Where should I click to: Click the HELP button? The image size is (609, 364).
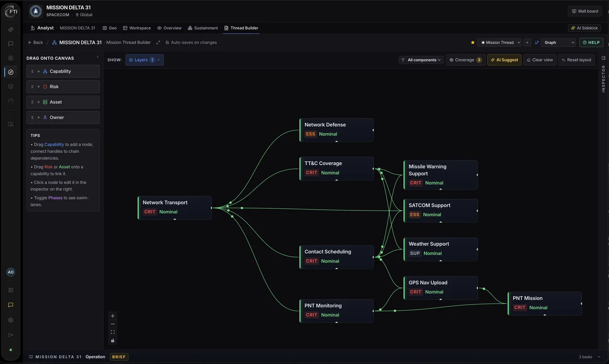(591, 43)
